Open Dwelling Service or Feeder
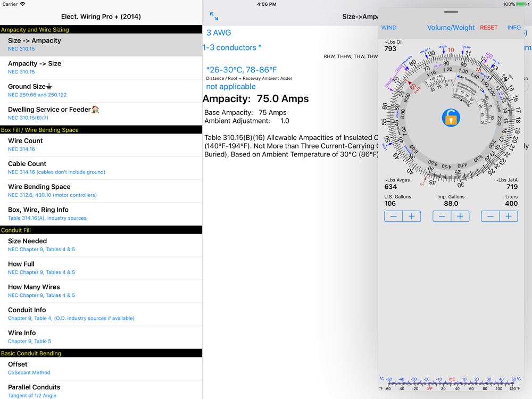 coord(101,114)
